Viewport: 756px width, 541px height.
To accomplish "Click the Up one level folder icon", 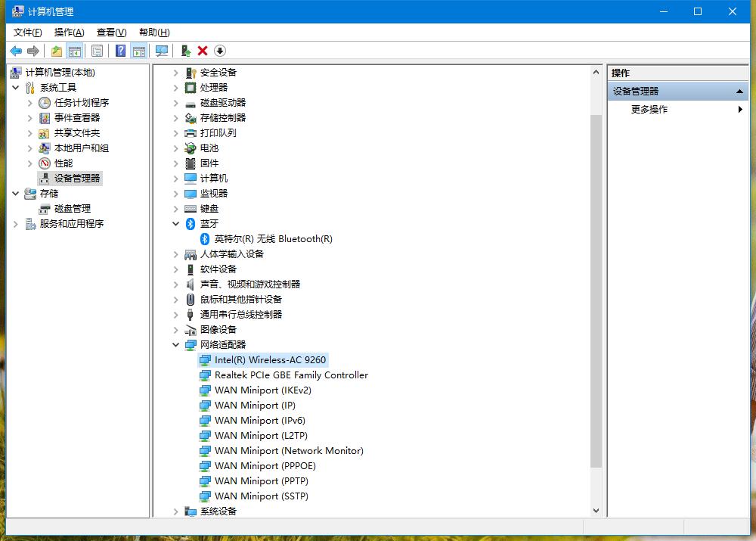I will [57, 51].
